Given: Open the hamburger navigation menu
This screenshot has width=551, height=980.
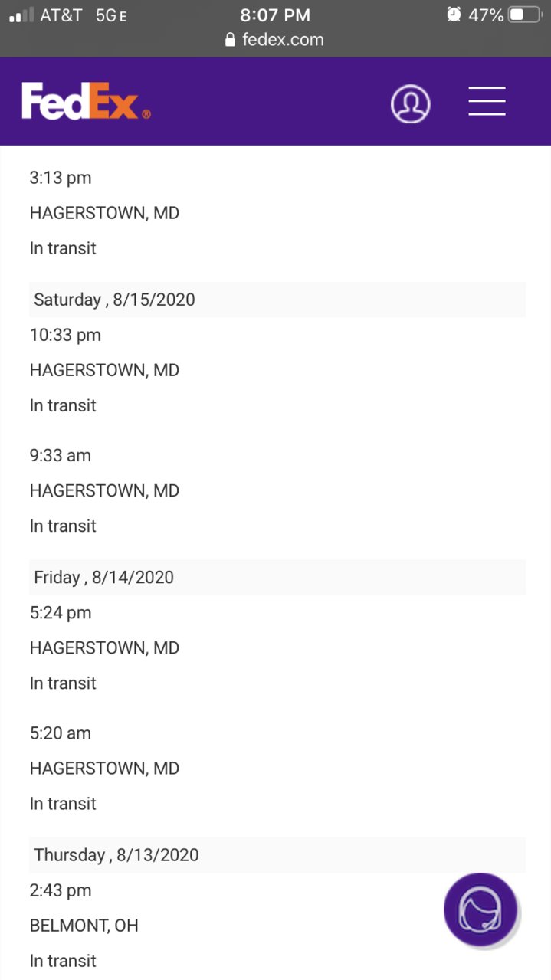Looking at the screenshot, I should tap(487, 101).
